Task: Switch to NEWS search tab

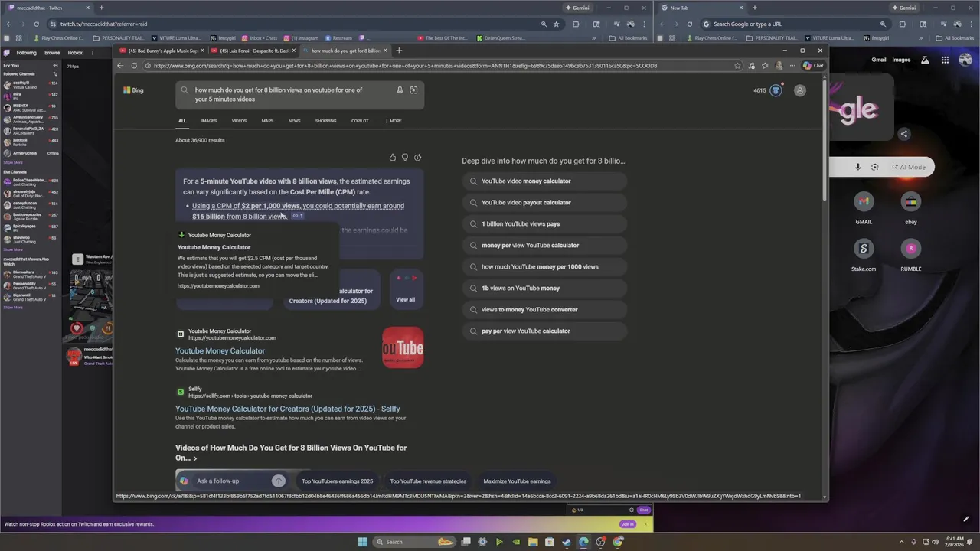Action: coord(294,121)
